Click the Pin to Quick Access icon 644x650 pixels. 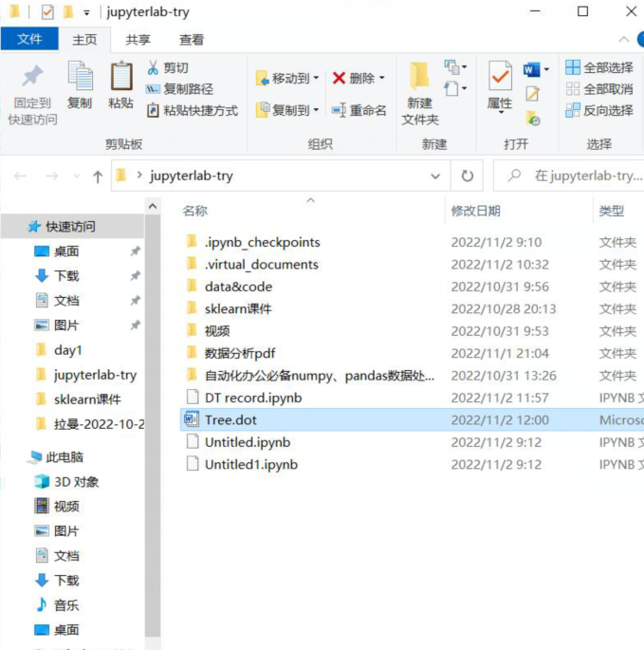(x=32, y=78)
